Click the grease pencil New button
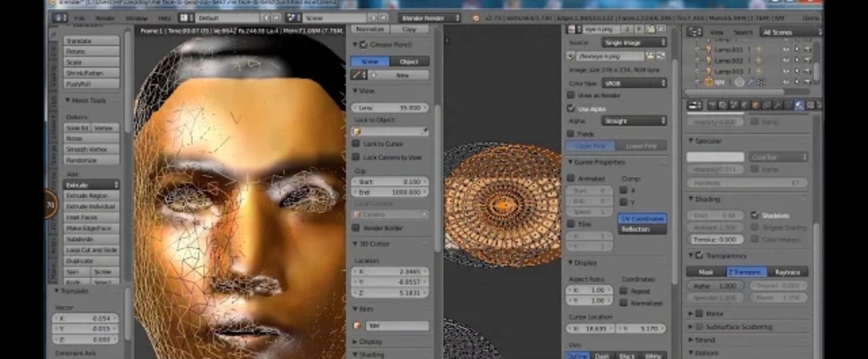 point(398,75)
